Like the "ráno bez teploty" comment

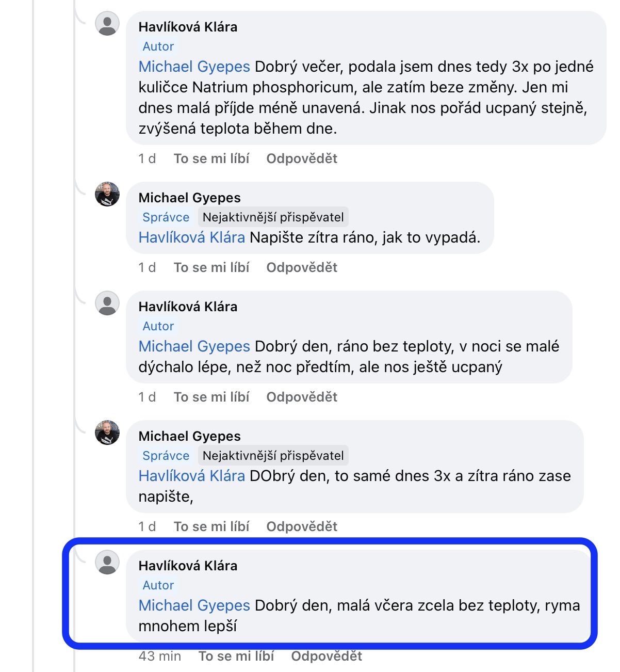tap(211, 397)
